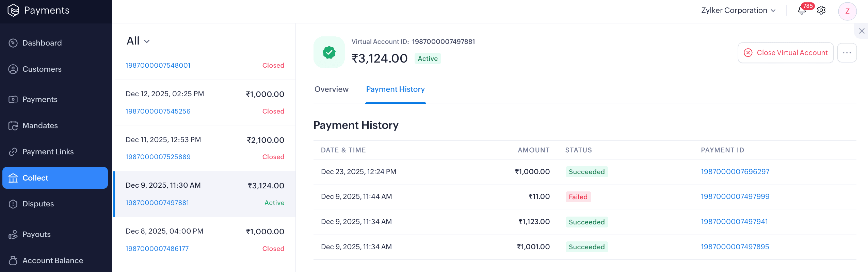Select the Payment History tab
This screenshot has width=868, height=272.
395,89
